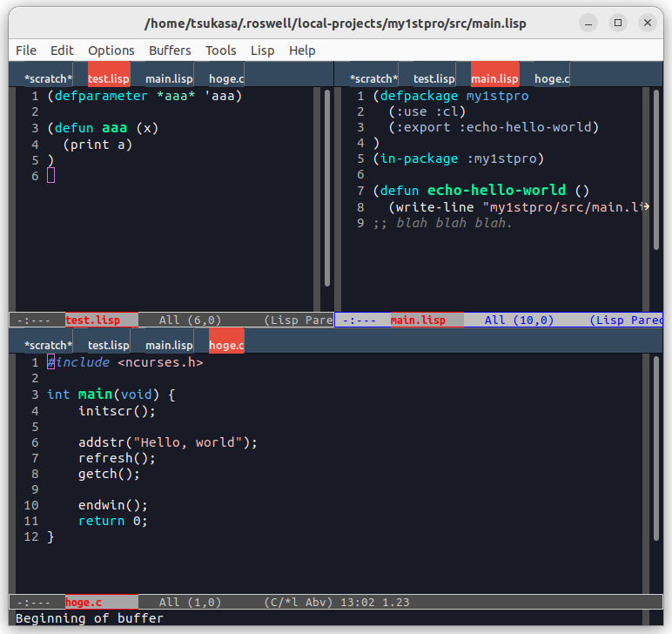
Task: Switch to *scratch* tab in top-right pane
Action: click(373, 78)
